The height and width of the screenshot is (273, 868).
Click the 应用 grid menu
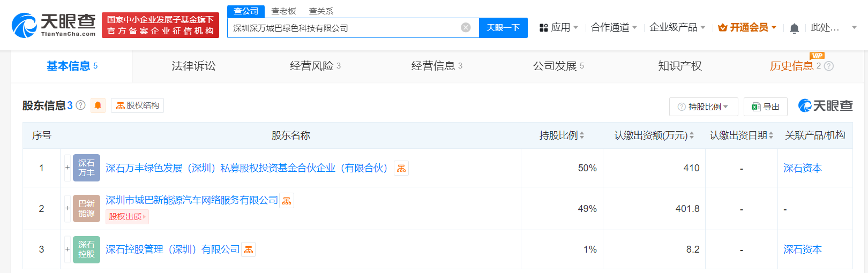point(559,27)
